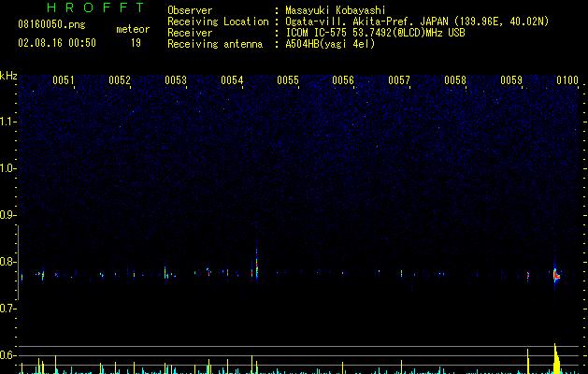Click the 0.6 kHz axis label
588x374 pixels.
(x=7, y=355)
